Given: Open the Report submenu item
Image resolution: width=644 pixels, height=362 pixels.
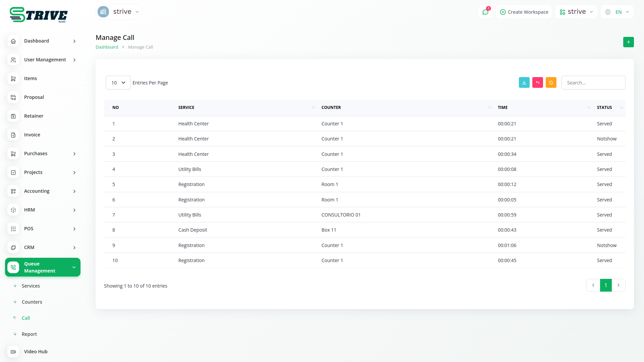Looking at the screenshot, I should pos(29,334).
